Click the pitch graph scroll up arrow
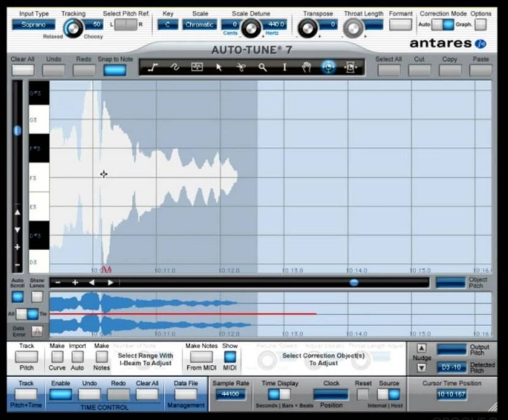This screenshot has height=420, width=508. tap(17, 213)
